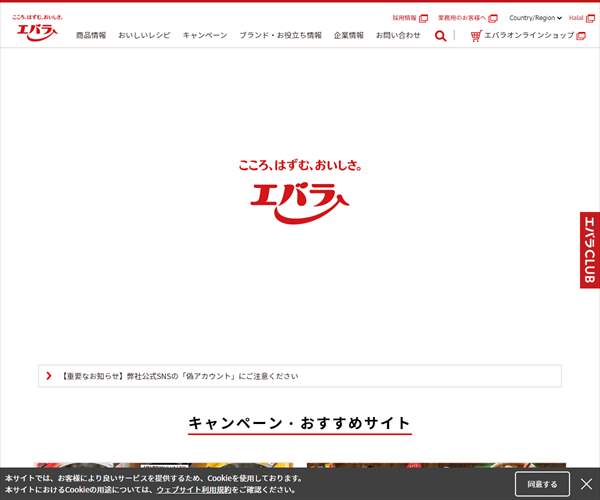Open the right campaign banner thumbnail

coord(437,465)
